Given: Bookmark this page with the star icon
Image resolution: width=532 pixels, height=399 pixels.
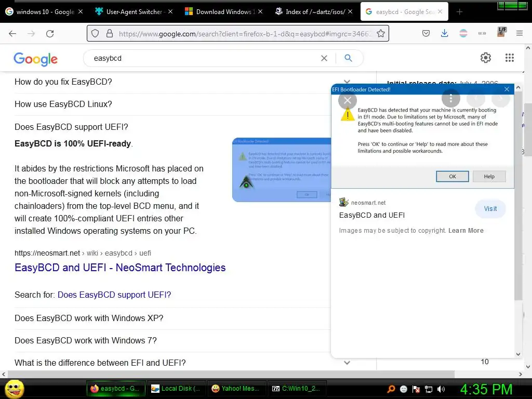Looking at the screenshot, I should 381,33.
